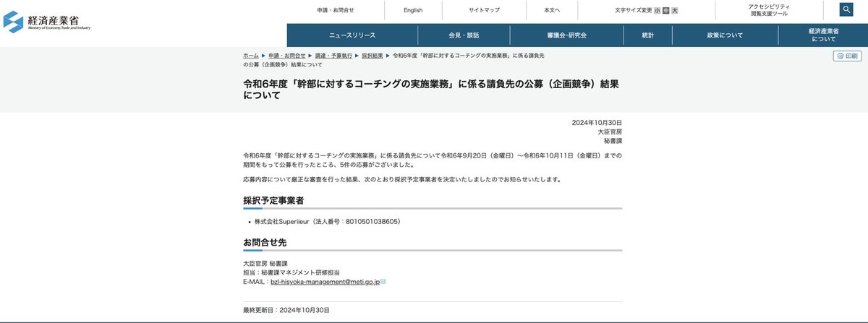Click 最終更新日 text at the bottom
This screenshot has height=323, width=868.
click(x=286, y=310)
